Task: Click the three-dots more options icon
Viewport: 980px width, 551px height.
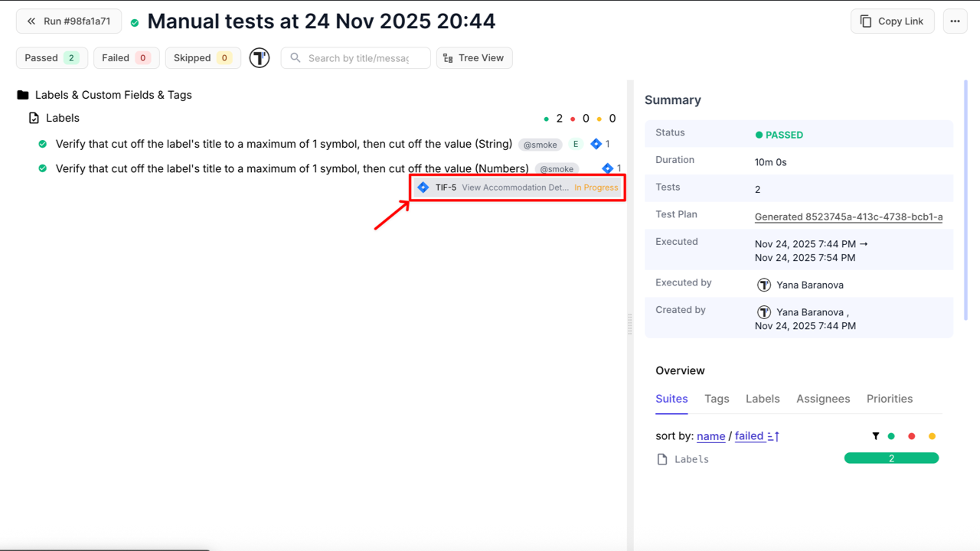Action: point(955,21)
